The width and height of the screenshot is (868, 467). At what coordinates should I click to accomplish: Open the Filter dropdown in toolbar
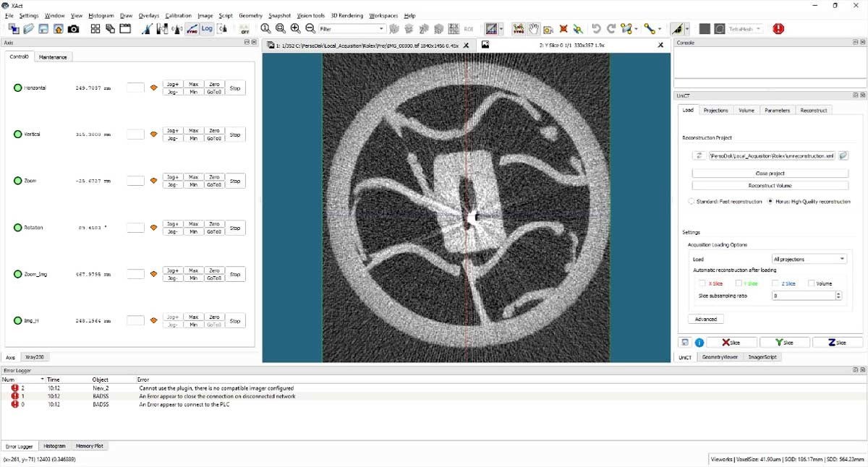(352, 29)
